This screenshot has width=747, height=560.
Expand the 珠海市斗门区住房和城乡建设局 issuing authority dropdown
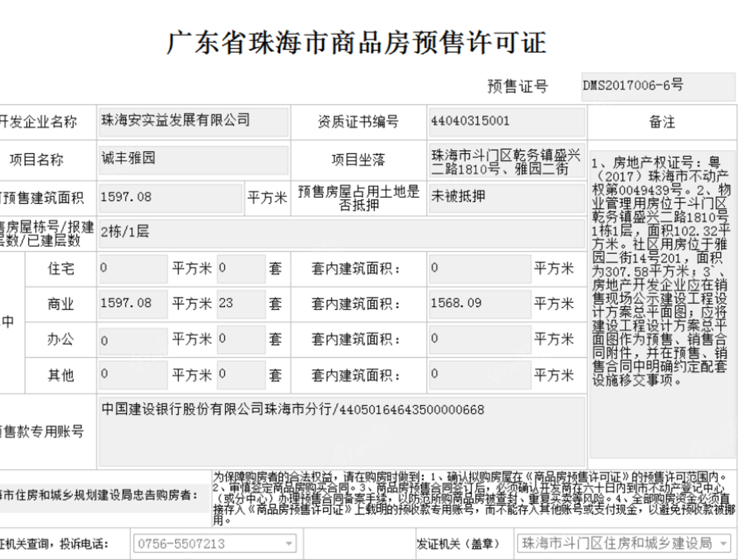click(625, 544)
